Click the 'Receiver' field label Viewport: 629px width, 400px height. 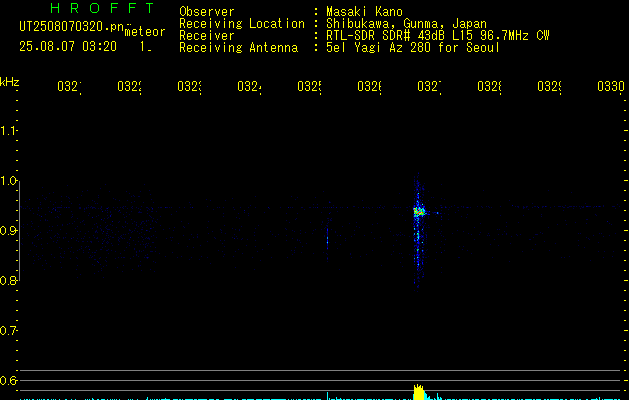point(207,36)
